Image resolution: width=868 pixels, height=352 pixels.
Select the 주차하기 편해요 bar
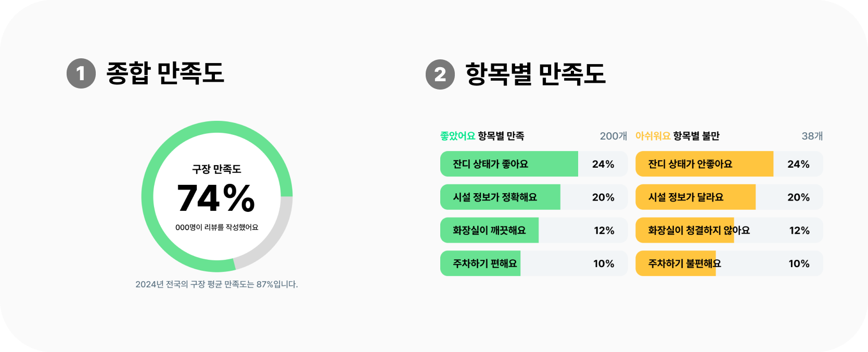pos(534,263)
